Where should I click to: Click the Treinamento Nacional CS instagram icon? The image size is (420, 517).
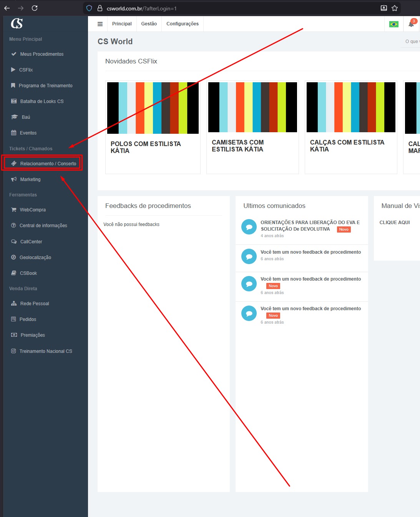pos(13,351)
